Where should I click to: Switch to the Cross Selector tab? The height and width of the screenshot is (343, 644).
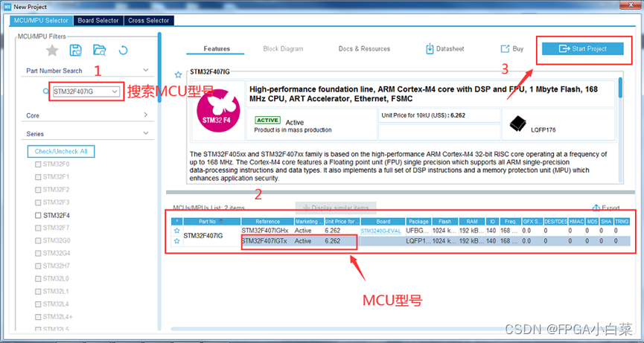(149, 20)
